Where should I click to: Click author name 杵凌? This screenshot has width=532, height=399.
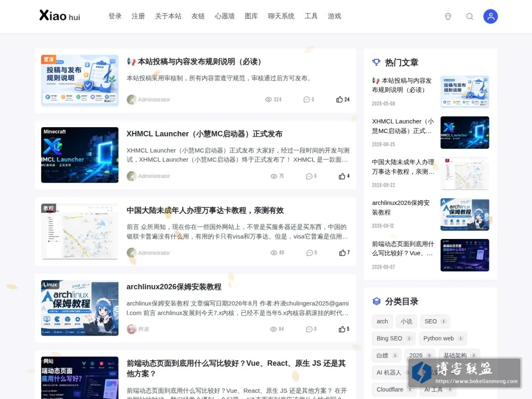click(144, 329)
